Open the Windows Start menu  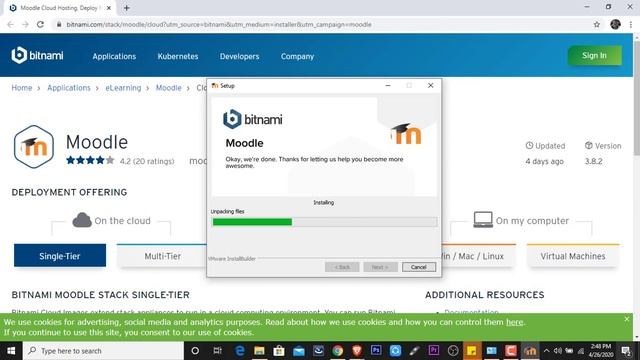[11, 351]
